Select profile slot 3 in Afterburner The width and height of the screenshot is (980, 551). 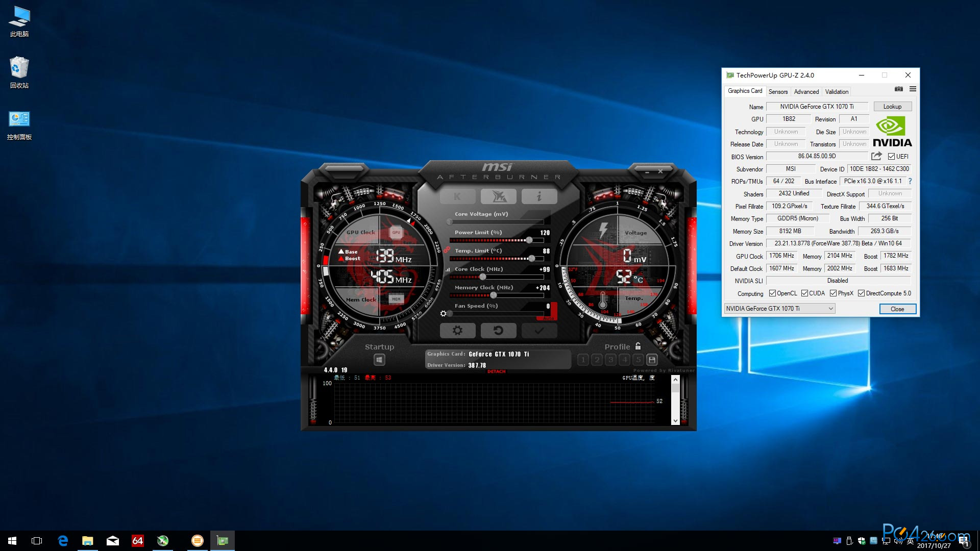tap(611, 360)
